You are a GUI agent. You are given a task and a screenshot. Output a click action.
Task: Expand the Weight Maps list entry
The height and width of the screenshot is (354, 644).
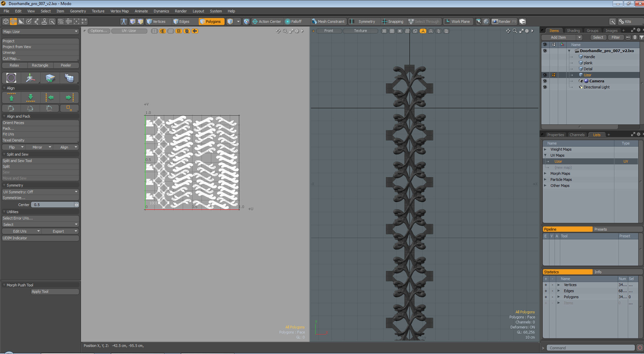545,149
